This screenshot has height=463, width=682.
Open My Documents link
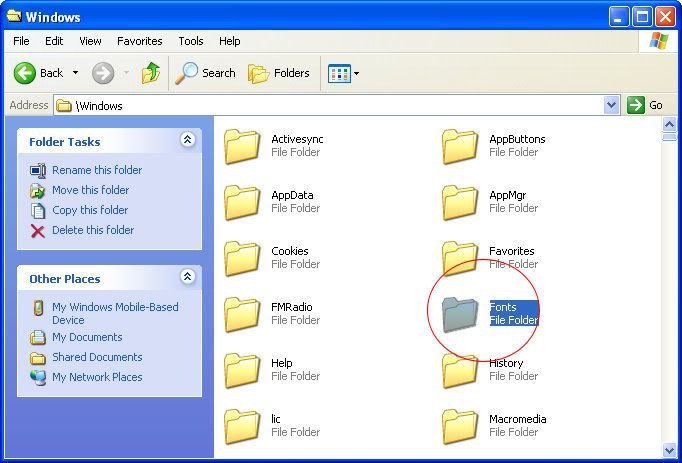[x=87, y=337]
